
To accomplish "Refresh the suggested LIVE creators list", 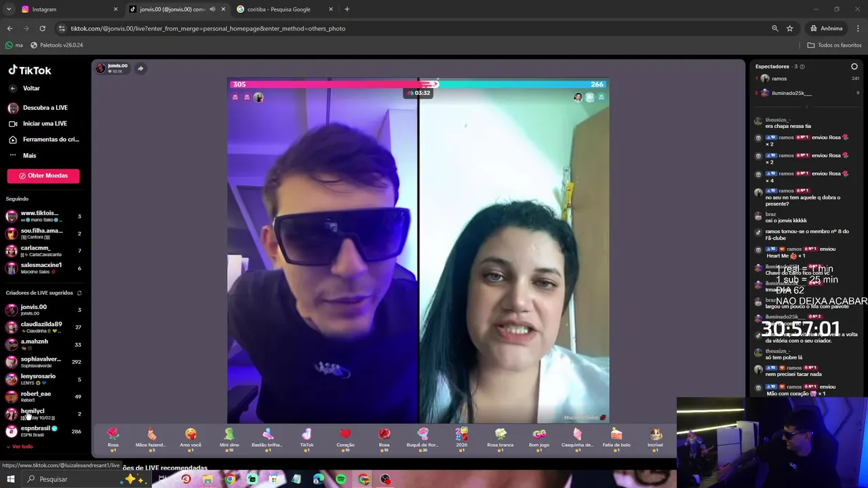I will click(79, 293).
